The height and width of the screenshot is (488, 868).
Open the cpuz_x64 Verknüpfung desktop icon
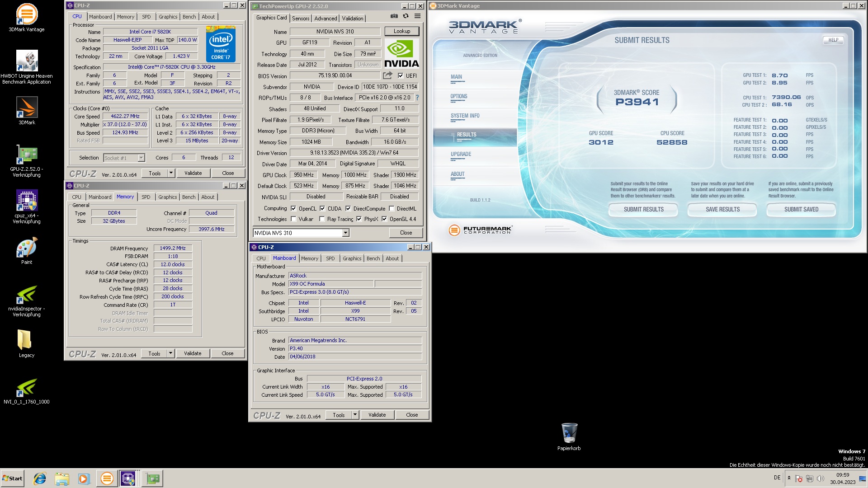(x=27, y=207)
